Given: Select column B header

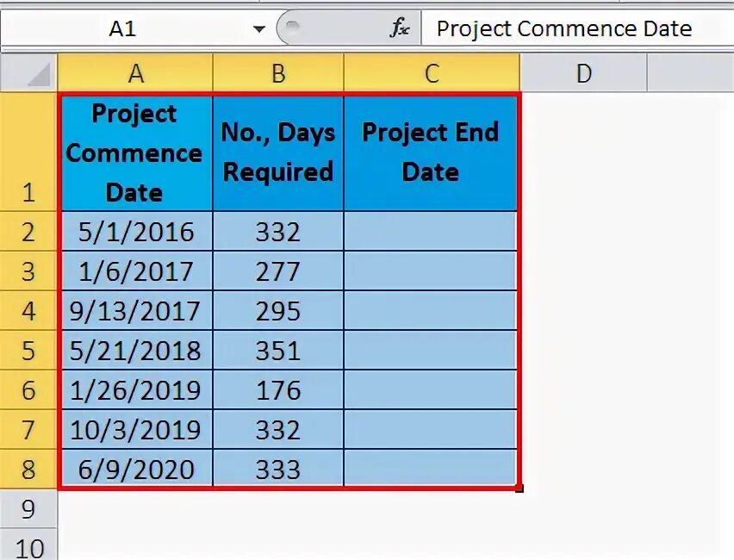Looking at the screenshot, I should pyautogui.click(x=278, y=73).
